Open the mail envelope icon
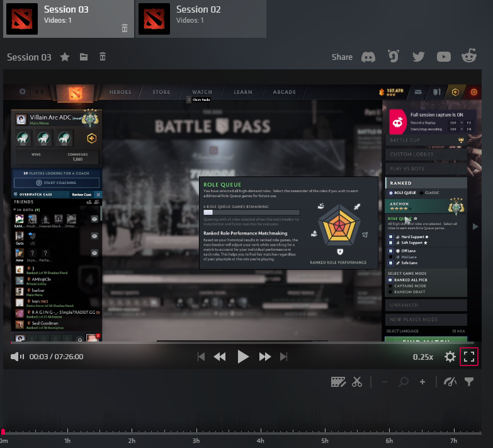This screenshot has width=493, height=448. pos(418,92)
